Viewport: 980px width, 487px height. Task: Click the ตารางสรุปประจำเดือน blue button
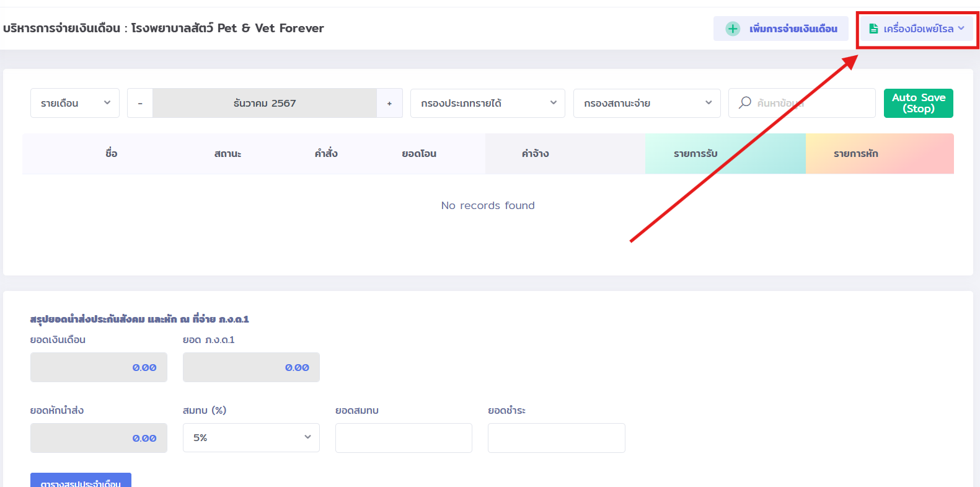coord(81,481)
